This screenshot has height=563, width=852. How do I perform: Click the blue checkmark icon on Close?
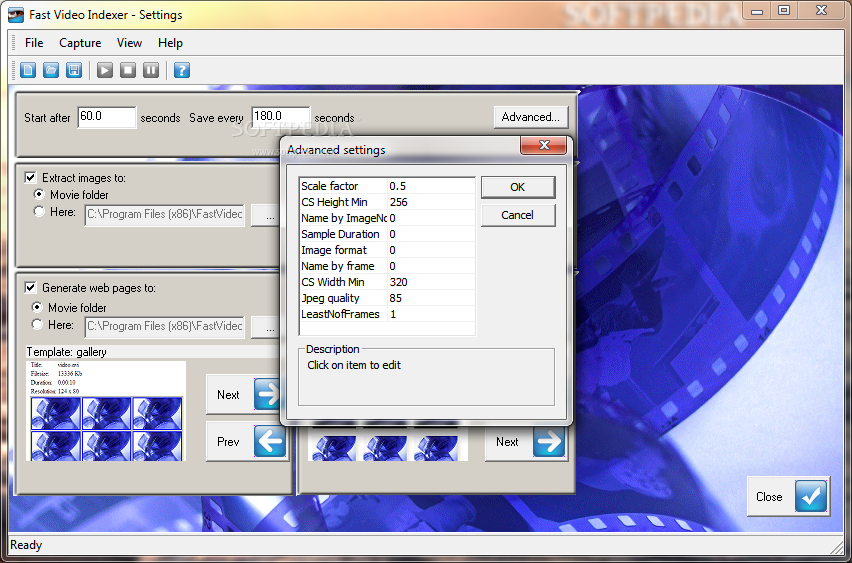pos(811,496)
